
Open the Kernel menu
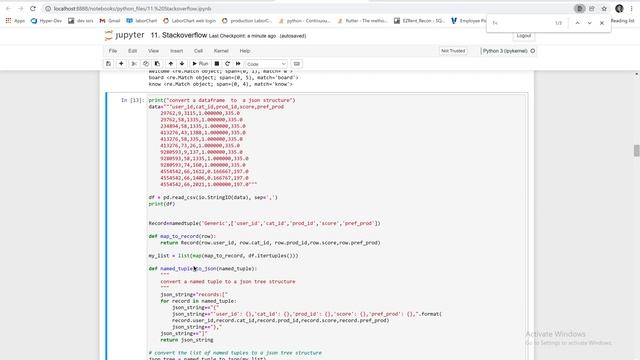click(x=221, y=51)
